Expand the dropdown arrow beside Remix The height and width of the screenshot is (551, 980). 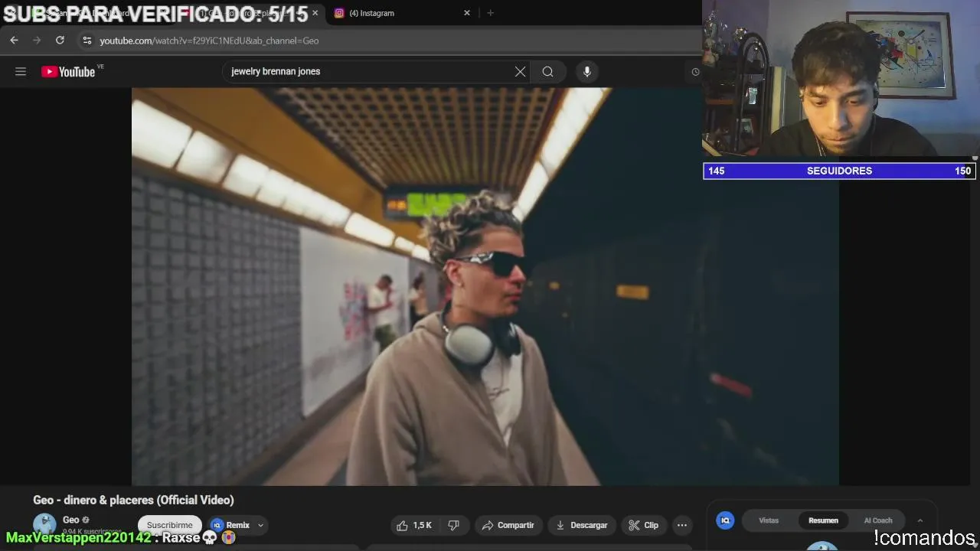pyautogui.click(x=260, y=525)
